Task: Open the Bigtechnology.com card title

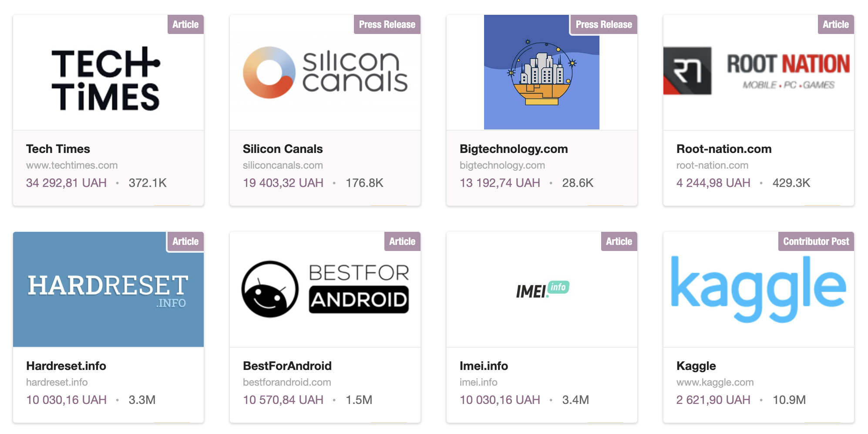Action: click(x=514, y=149)
